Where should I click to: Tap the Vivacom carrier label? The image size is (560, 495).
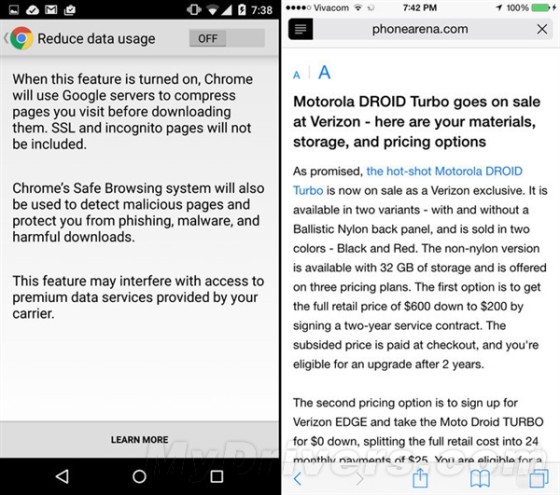pos(331,8)
